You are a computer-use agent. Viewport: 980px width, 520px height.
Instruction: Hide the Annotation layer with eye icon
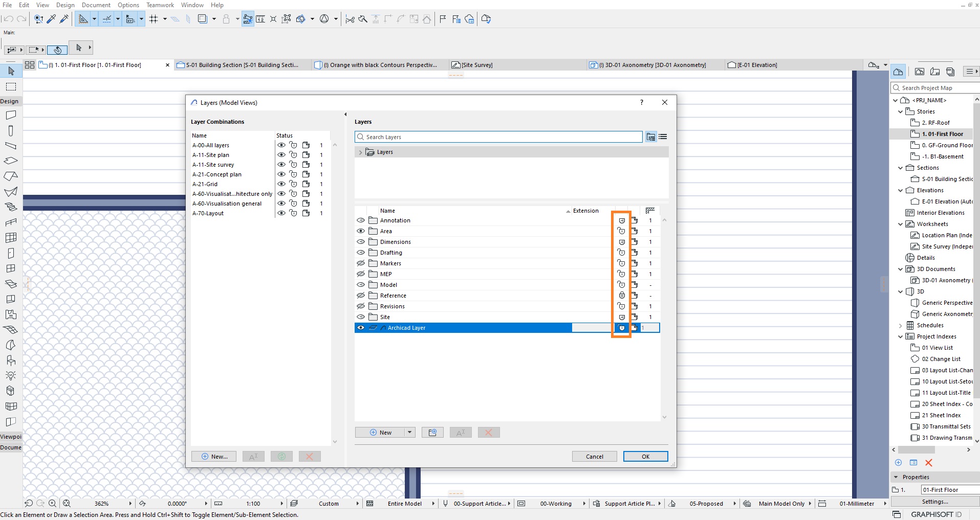tap(361, 220)
